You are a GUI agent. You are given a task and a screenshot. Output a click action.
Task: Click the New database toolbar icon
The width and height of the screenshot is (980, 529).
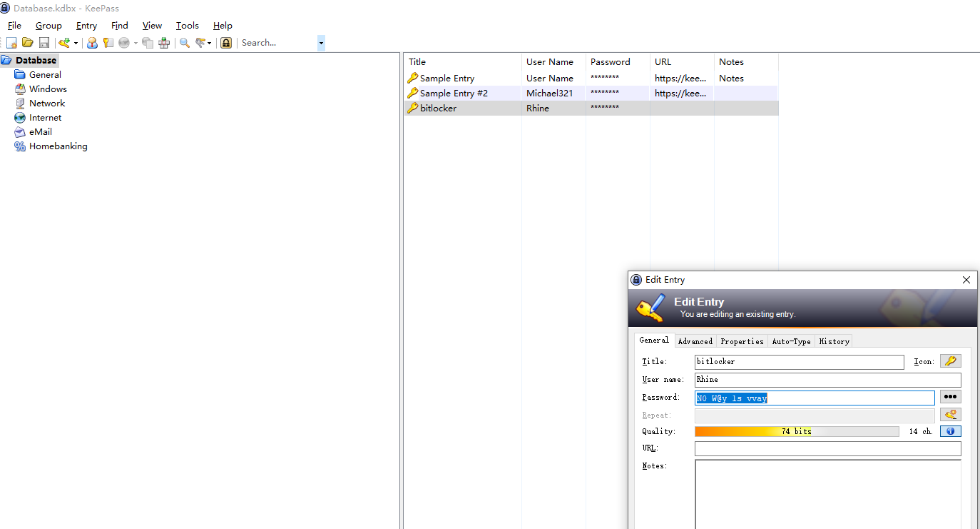point(12,43)
